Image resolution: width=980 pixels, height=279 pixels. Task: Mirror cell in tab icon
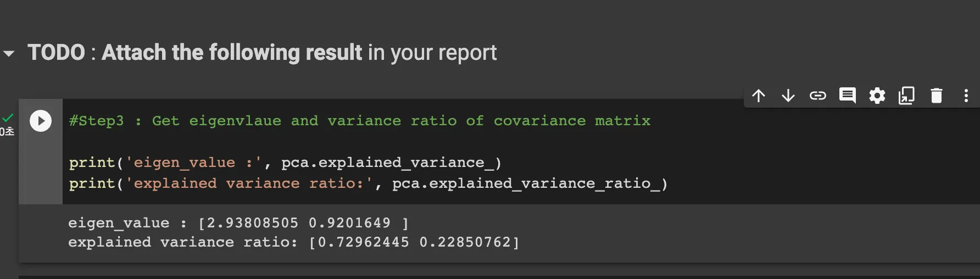(907, 96)
